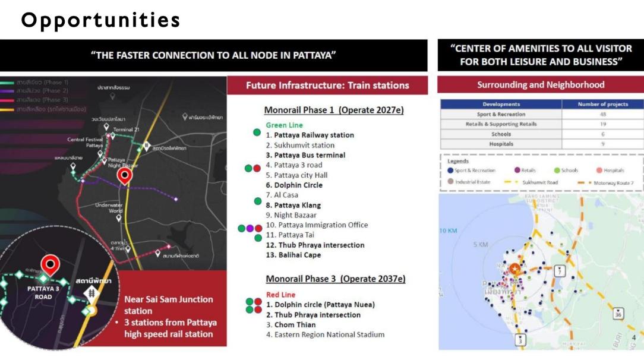Click the Route 36 highway shield
The width and height of the screenshot is (644, 360).
coord(618,313)
